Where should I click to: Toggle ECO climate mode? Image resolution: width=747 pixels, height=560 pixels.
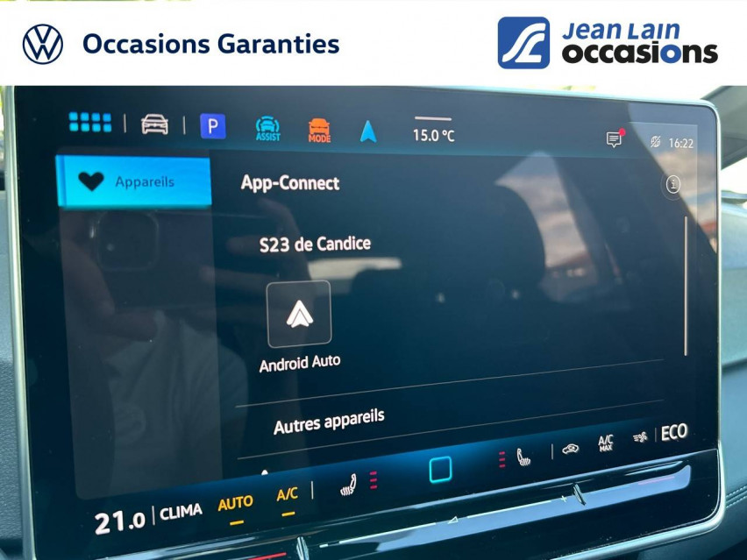673,432
